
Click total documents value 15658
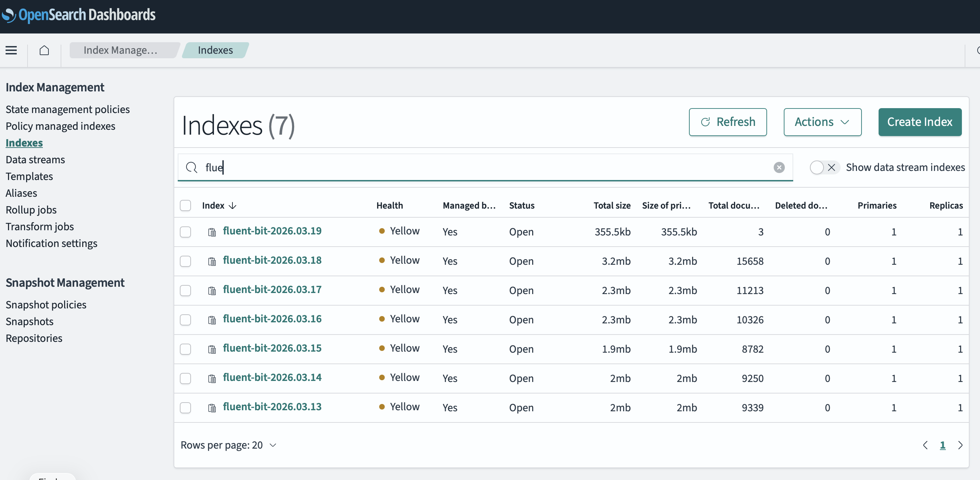point(750,261)
